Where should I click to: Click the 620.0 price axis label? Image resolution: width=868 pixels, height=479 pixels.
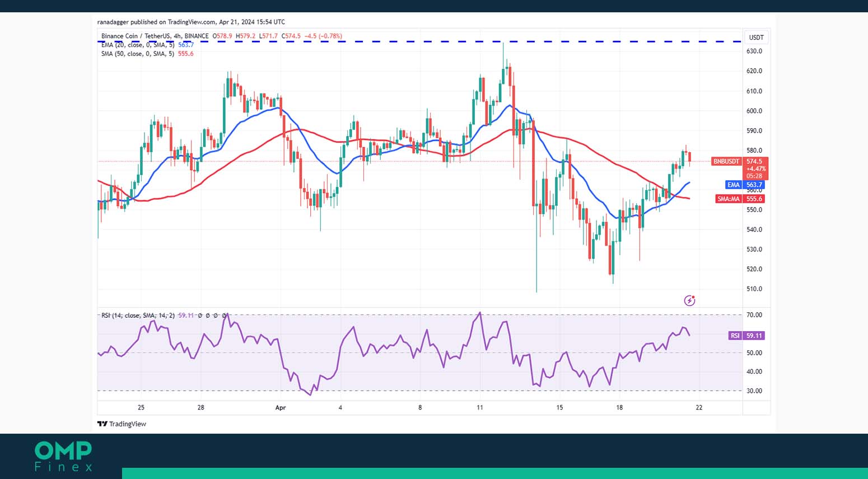[x=754, y=71]
